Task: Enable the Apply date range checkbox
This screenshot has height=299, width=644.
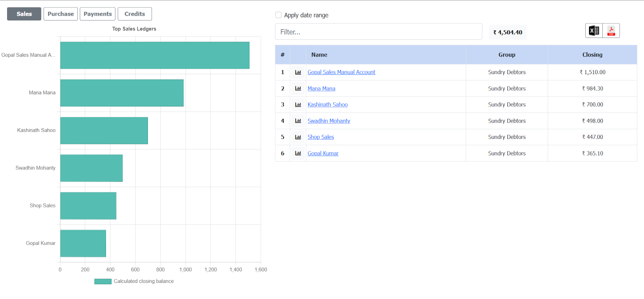Action: click(x=278, y=15)
